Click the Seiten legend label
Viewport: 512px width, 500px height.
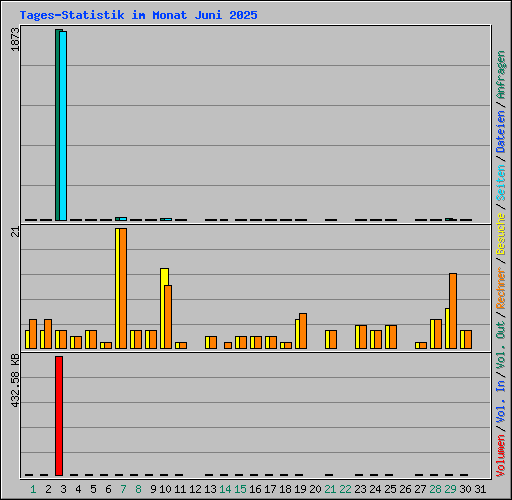(x=501, y=183)
